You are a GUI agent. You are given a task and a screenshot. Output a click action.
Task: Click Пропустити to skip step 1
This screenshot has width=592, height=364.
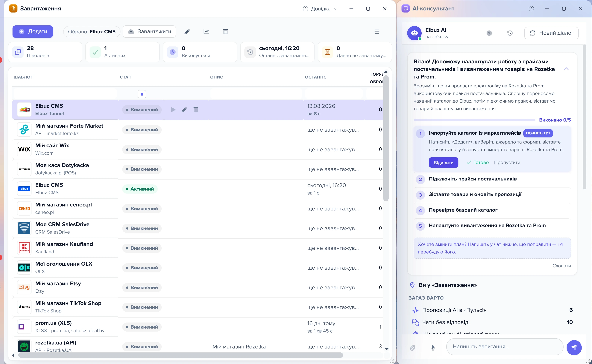507,162
